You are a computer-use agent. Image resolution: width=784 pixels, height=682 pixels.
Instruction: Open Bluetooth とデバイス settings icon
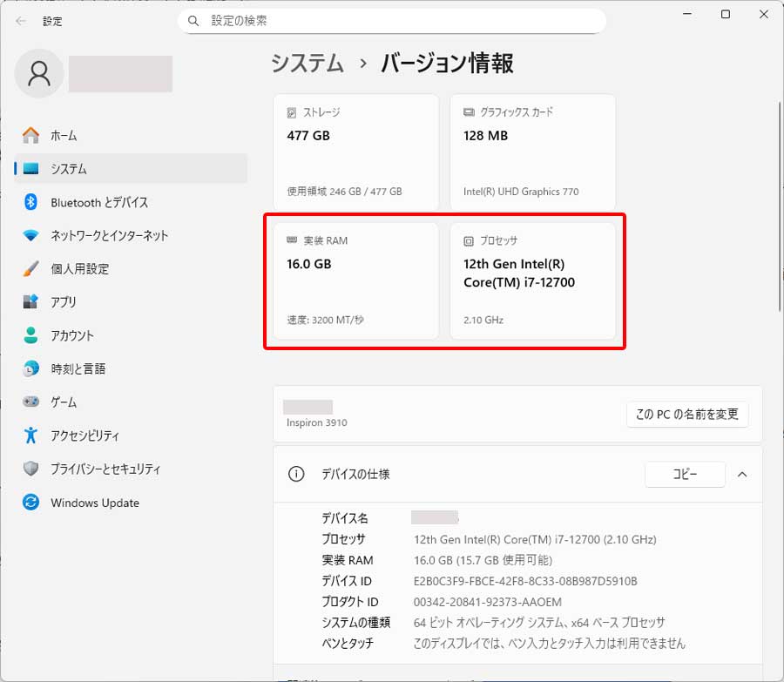click(x=31, y=202)
